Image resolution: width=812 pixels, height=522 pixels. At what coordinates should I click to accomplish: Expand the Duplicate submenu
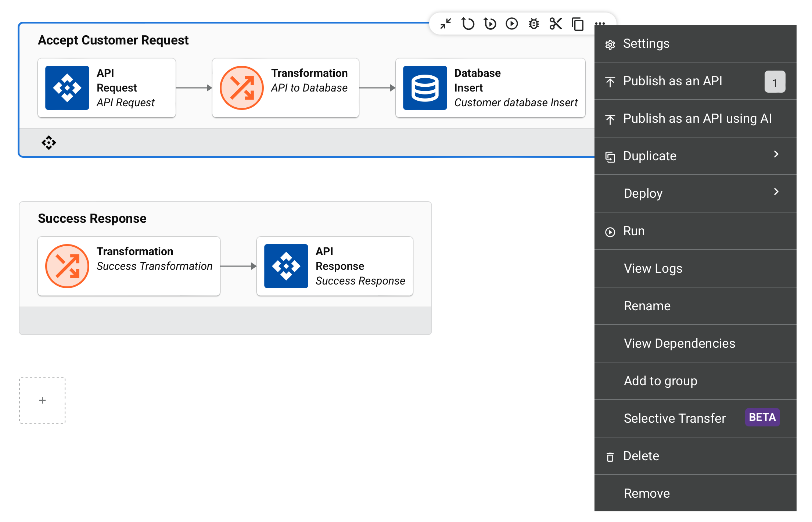click(695, 156)
